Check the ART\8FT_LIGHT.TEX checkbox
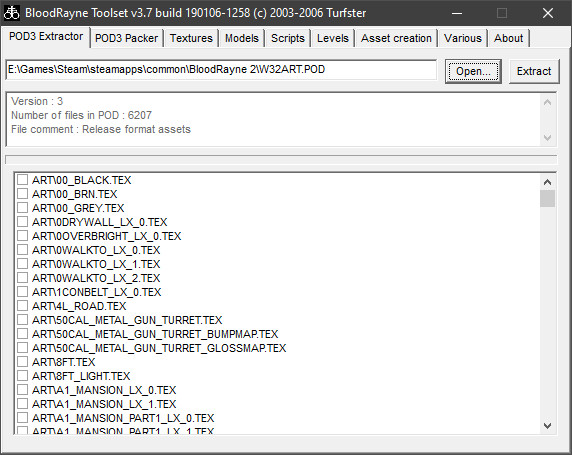Screen dimensions: 572x455 tap(23, 376)
